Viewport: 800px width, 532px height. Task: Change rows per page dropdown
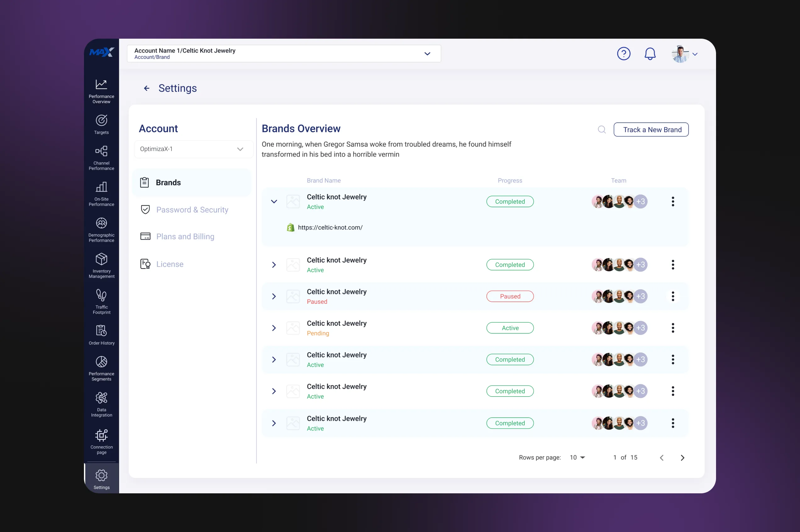tap(577, 457)
